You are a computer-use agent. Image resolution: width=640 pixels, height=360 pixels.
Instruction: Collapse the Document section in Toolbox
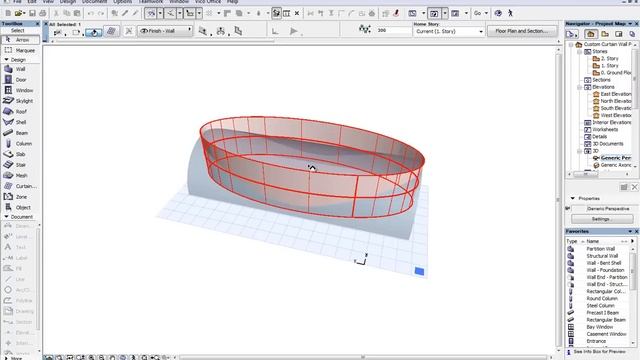[x=6, y=217]
